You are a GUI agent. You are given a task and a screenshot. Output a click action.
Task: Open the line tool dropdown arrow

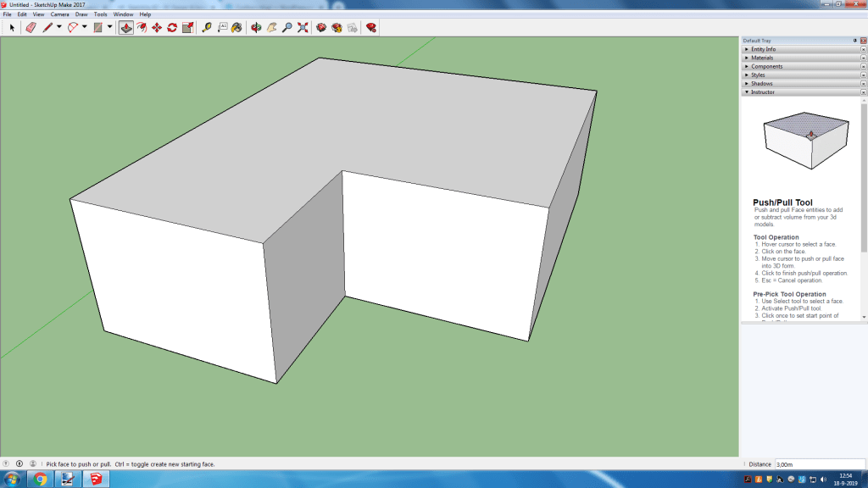58,27
